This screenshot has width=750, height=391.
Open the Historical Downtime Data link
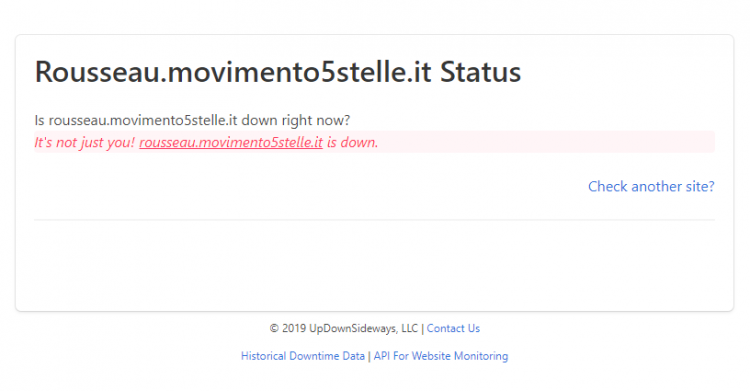[303, 356]
